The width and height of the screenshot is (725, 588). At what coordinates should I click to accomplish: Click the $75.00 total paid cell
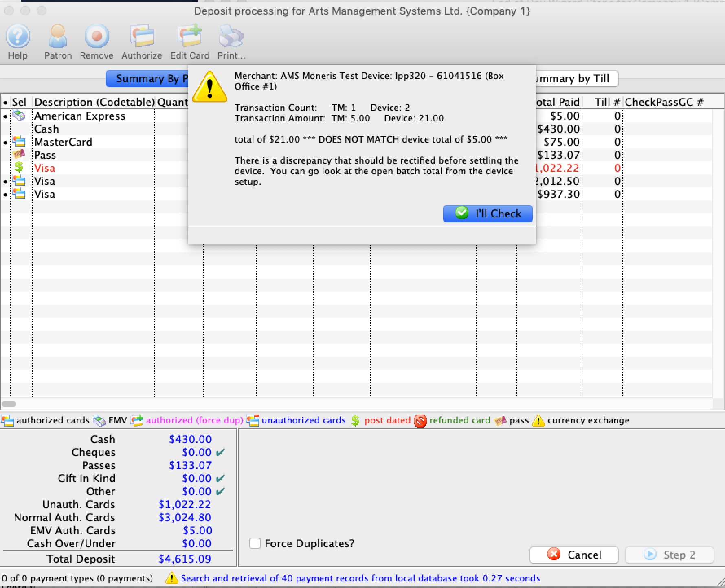click(561, 142)
